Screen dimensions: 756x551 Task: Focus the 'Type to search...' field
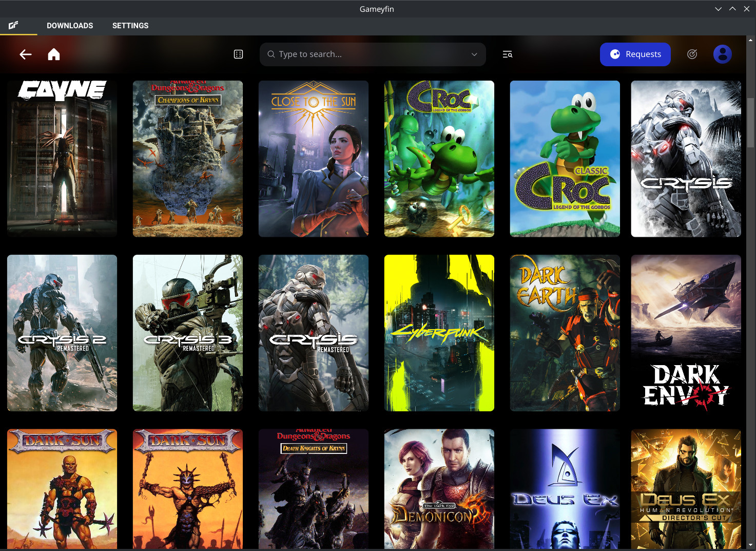click(373, 54)
